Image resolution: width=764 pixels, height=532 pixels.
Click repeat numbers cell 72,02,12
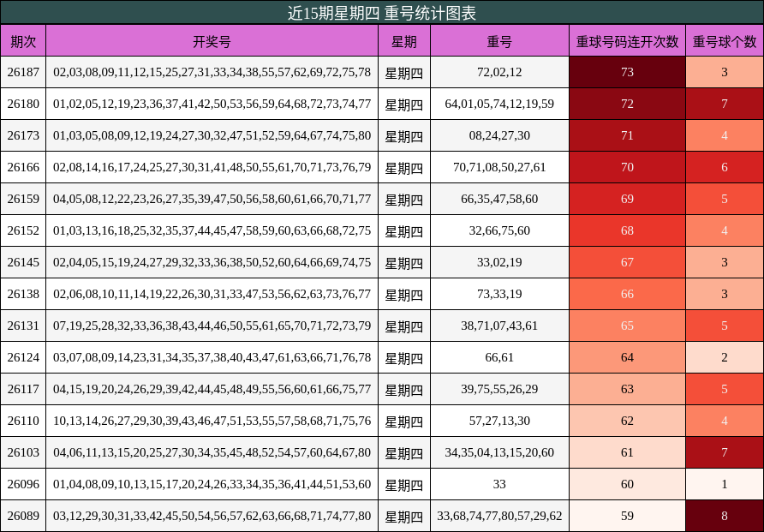coord(499,72)
